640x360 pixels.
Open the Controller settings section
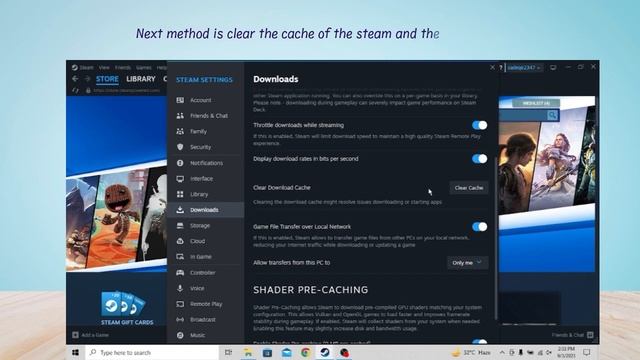click(205, 273)
